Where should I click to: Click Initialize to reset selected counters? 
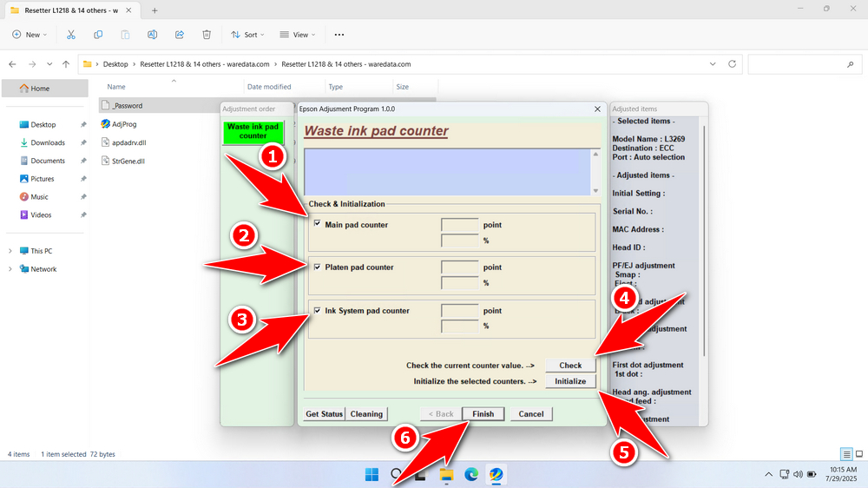[x=570, y=381]
